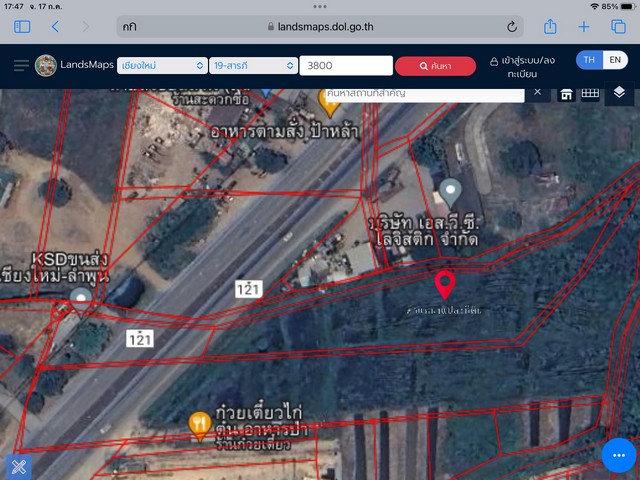
Task: Open the map layers panel
Action: 619,93
